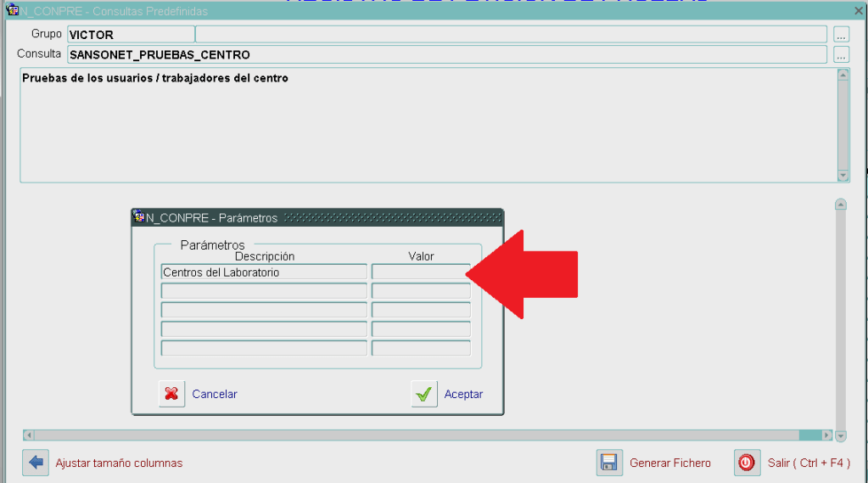Click the description text area scrollbar up arrow
The image size is (868, 483).
(843, 75)
